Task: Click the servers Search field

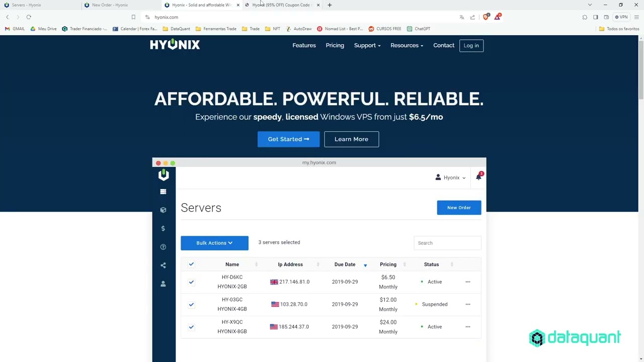Action: tap(447, 243)
